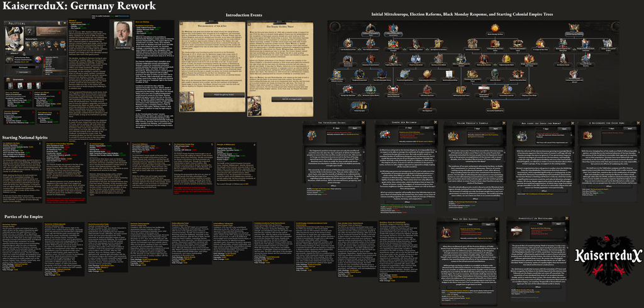Start the Hergestellt in Deutschland focus
This screenshot has height=308, width=644.
point(558,224)
